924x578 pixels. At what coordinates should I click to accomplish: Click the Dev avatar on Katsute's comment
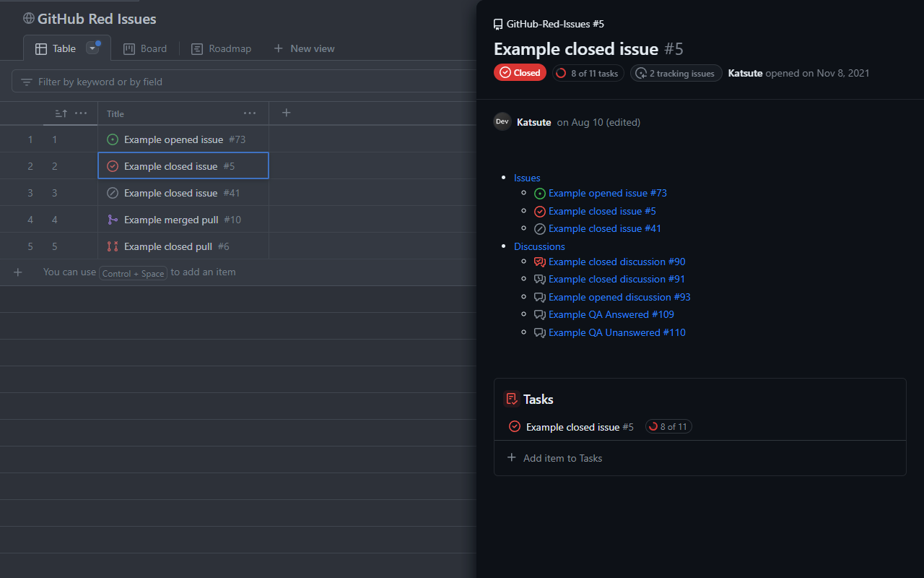(x=502, y=121)
